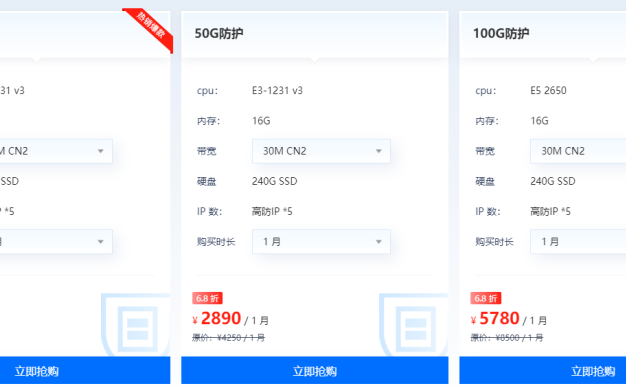The height and width of the screenshot is (386, 626).
Task: Click 高防IP *5 value in 100G防护 card
Action: click(550, 211)
